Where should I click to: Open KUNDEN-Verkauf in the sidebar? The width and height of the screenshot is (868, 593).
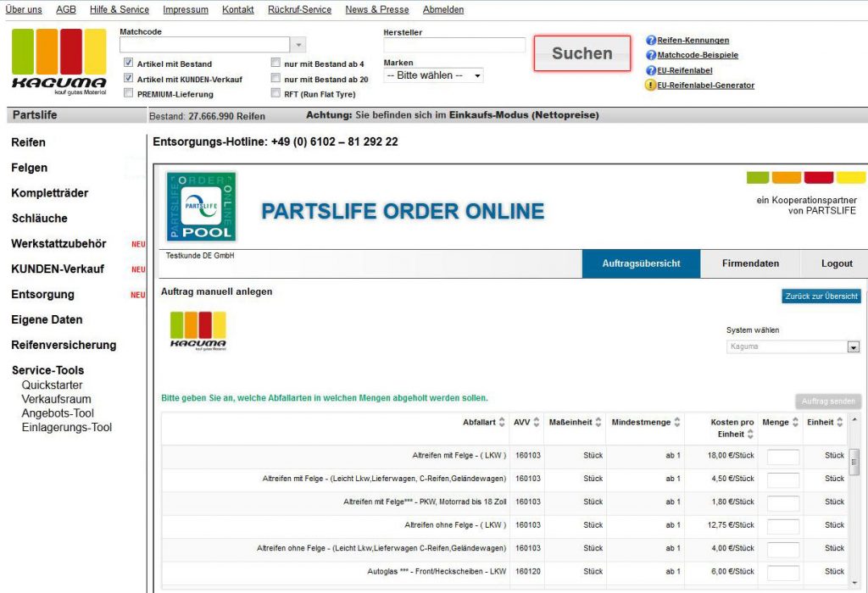58,269
